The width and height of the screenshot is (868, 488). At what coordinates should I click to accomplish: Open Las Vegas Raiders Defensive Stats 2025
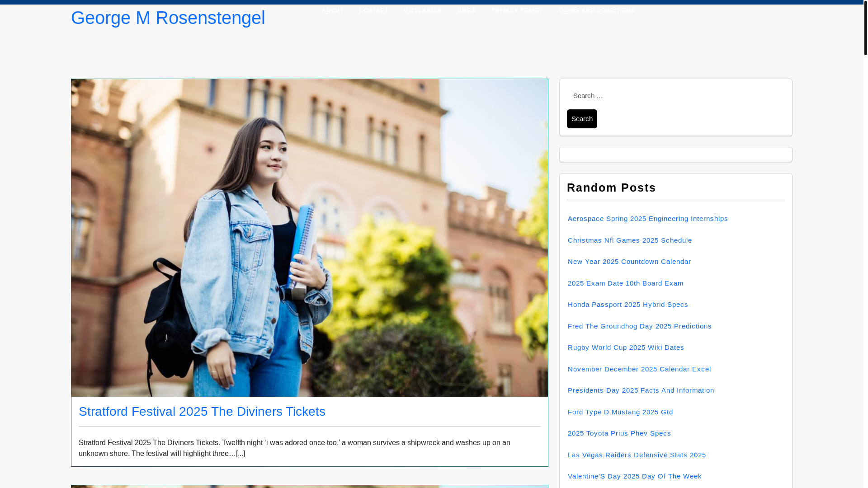[x=636, y=455]
